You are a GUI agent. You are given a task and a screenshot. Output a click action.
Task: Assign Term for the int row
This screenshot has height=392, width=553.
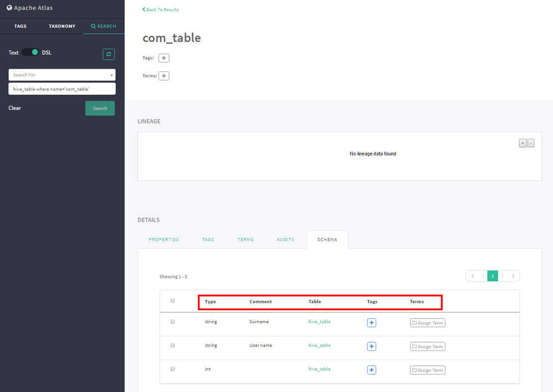click(427, 370)
